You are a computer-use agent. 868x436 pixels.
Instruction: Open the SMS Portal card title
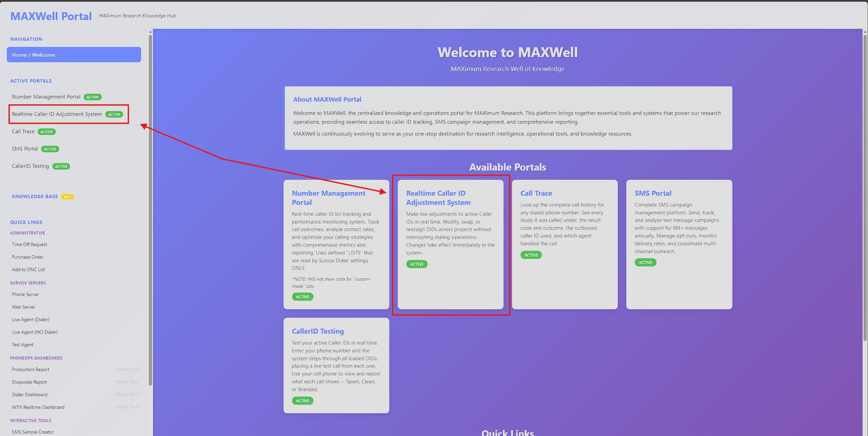point(653,193)
